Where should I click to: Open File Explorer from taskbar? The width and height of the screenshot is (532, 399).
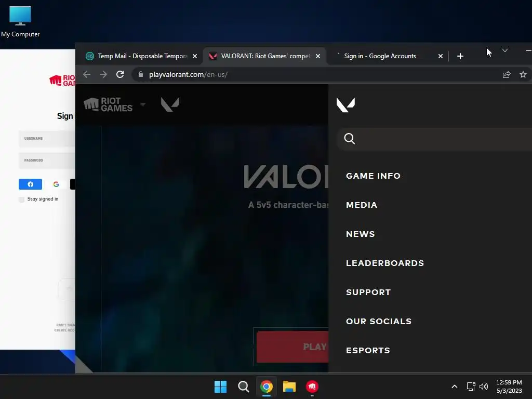pos(289,387)
